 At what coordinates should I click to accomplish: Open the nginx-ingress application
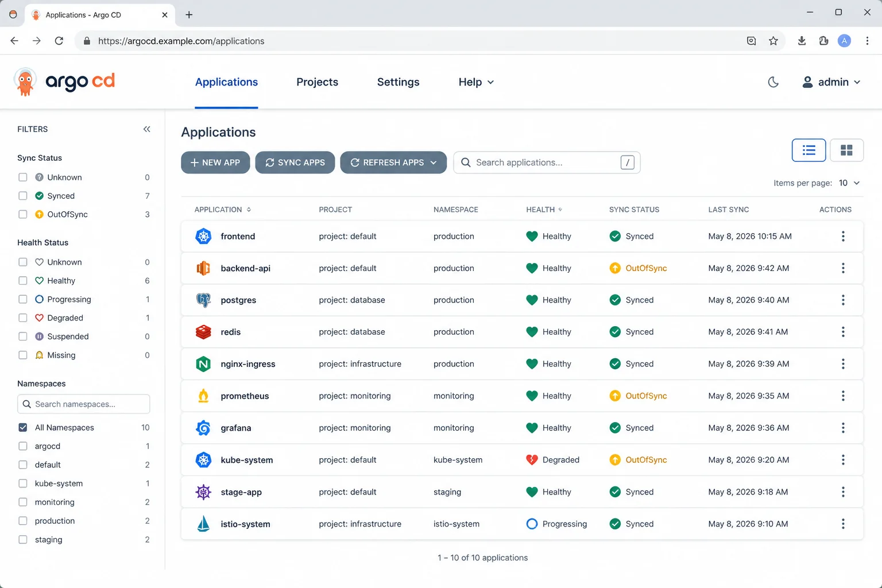[247, 364]
